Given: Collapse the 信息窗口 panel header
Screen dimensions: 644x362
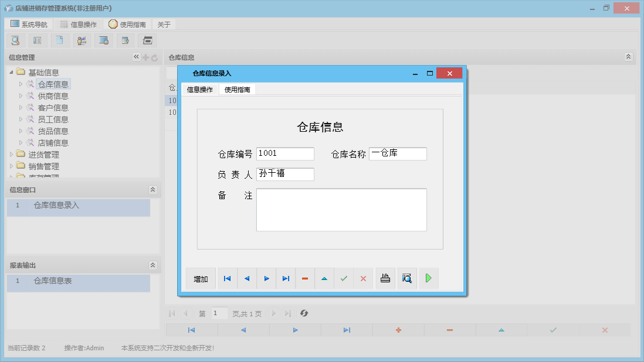Looking at the screenshot, I should 152,189.
